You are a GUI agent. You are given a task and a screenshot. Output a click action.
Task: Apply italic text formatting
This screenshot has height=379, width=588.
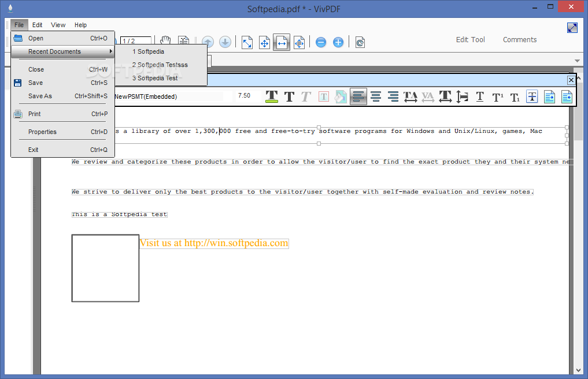click(x=306, y=96)
